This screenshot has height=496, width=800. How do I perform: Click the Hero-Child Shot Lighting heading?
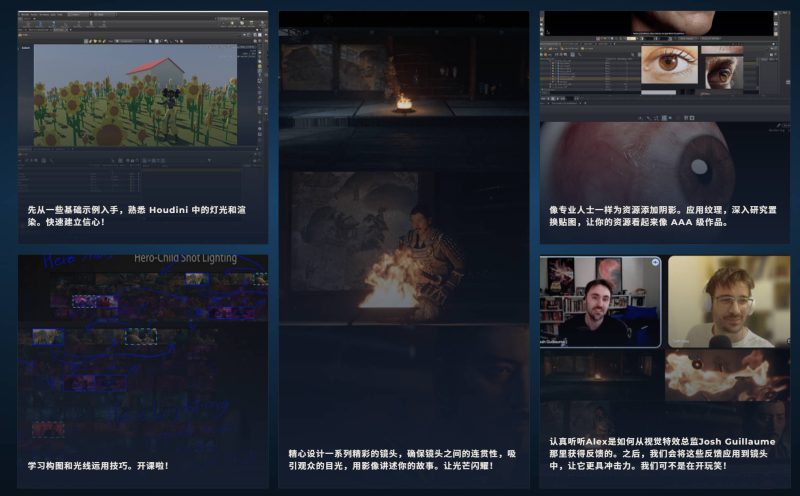pos(185,258)
